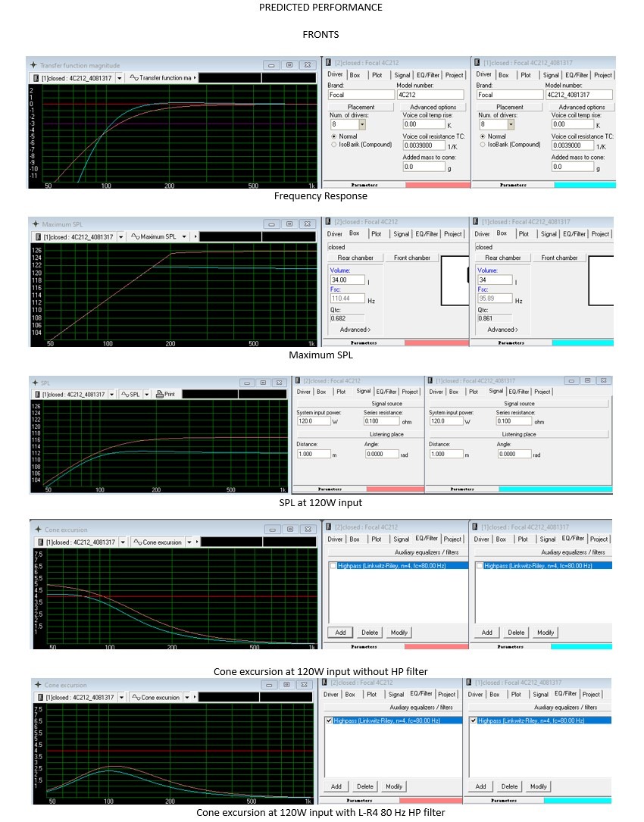Click System input power field in [2]closed Focal 4C212 panel

tap(314, 421)
